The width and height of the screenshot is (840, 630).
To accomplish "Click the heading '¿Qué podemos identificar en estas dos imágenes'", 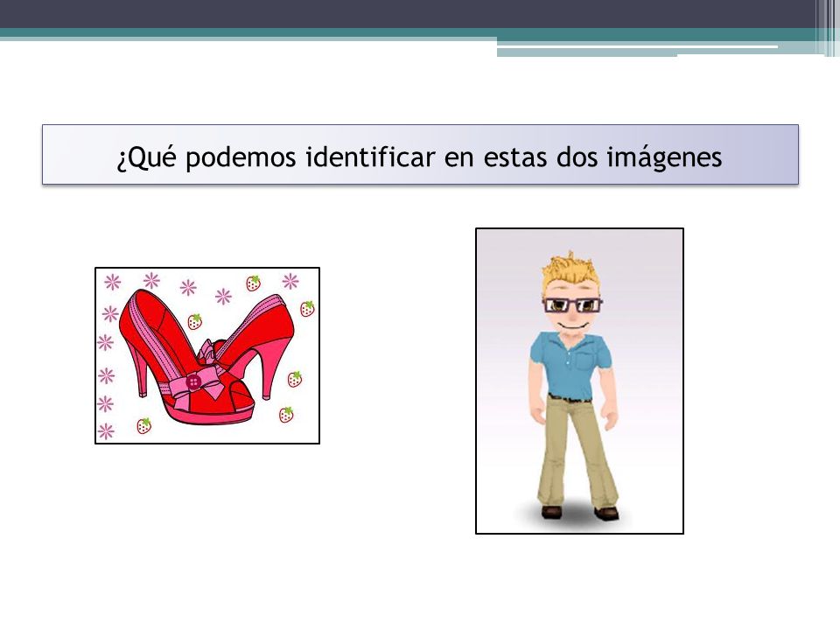I will point(419,157).
